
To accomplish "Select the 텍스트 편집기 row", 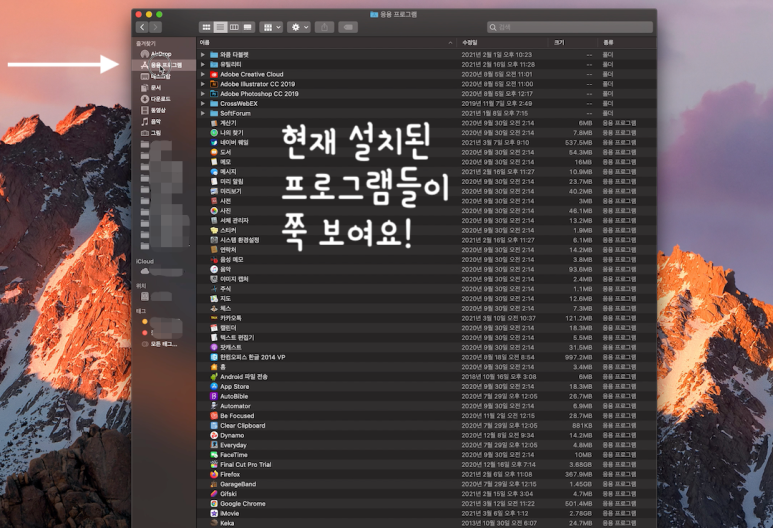I will point(426,338).
